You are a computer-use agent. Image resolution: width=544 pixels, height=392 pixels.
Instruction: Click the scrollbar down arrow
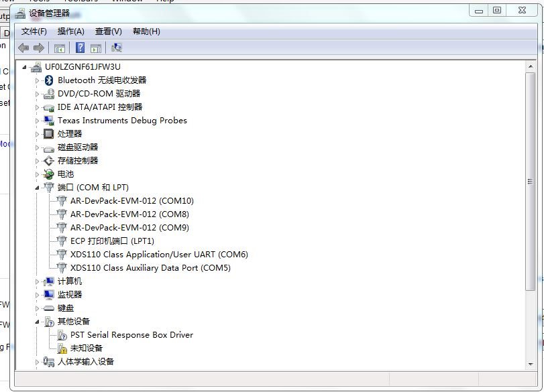click(530, 365)
